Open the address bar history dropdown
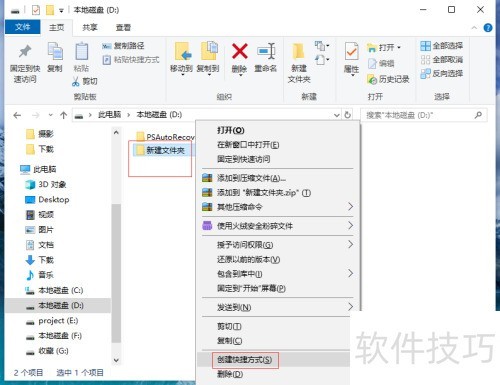 (337, 115)
